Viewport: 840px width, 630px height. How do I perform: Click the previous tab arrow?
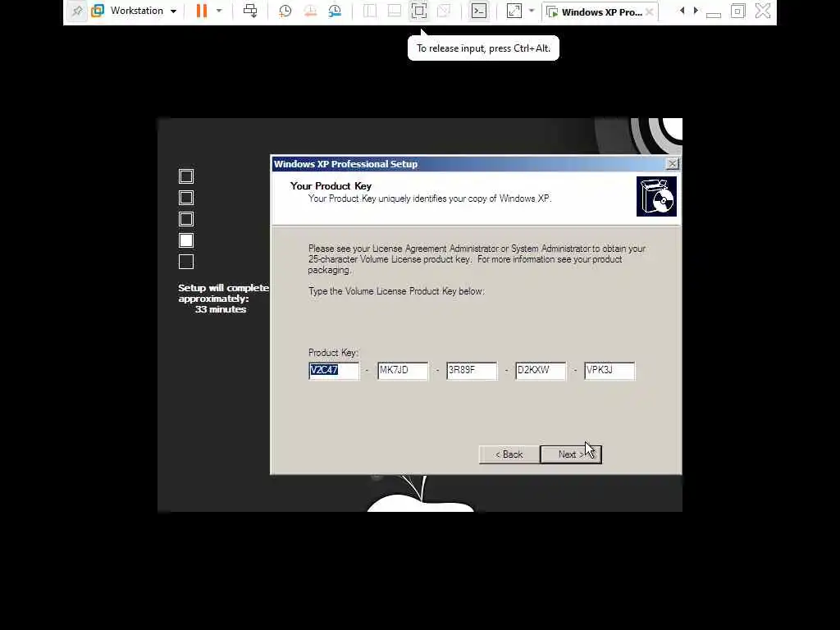coord(682,11)
